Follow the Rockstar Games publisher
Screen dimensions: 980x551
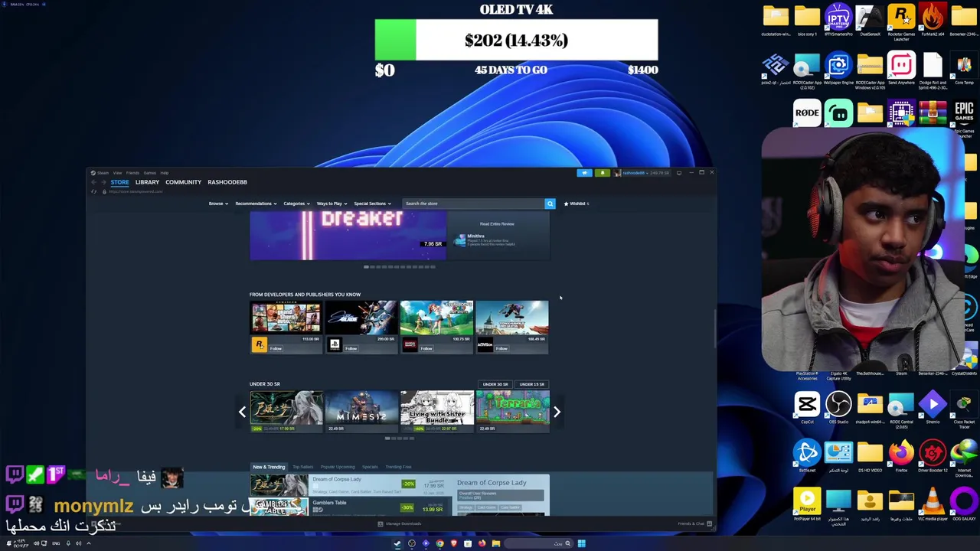[276, 349]
